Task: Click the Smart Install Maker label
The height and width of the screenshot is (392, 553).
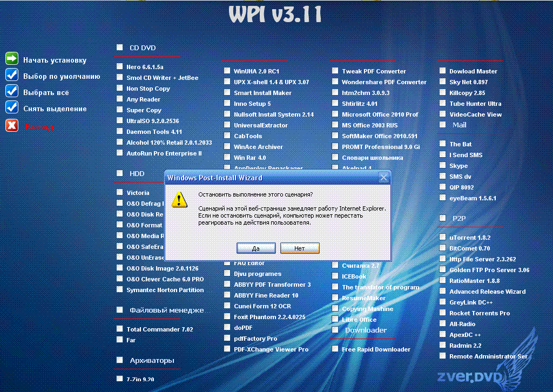Action: click(263, 93)
